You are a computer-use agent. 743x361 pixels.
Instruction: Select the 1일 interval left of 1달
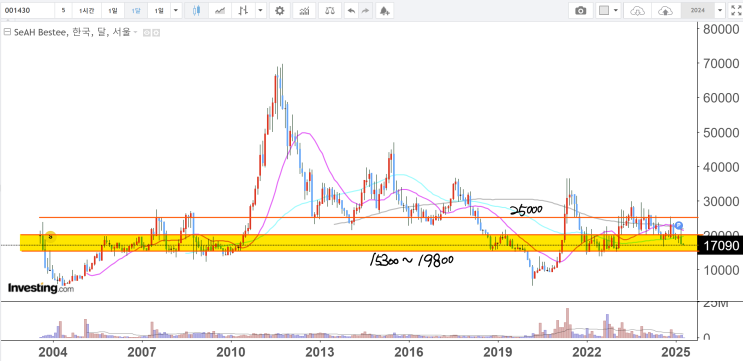click(x=112, y=10)
